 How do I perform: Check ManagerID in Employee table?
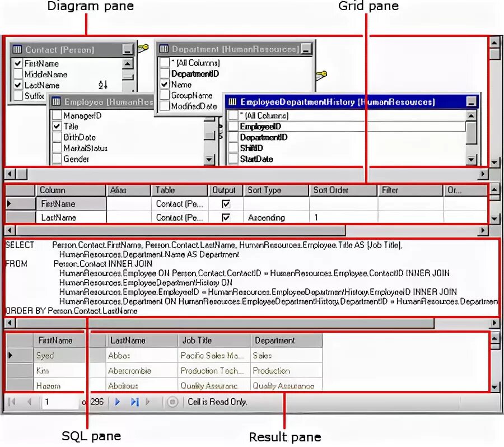coord(57,115)
